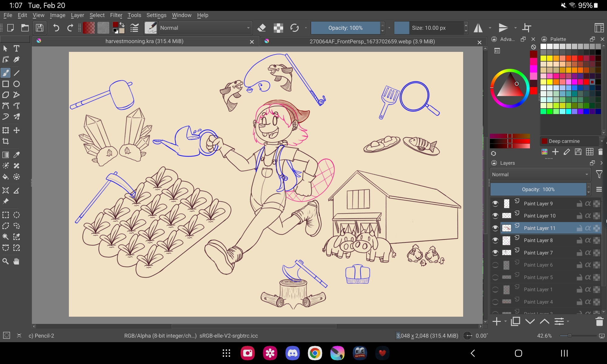Pick the Color sampler eyedropper tool

coord(16,155)
